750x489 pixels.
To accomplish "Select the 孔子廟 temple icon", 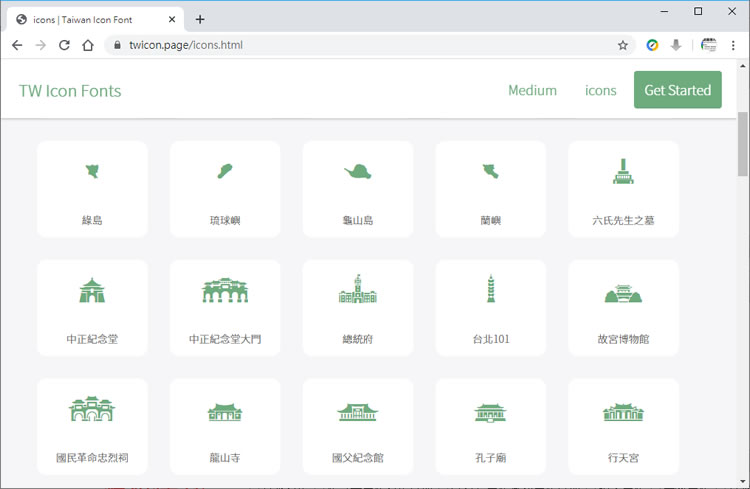I will click(x=490, y=411).
